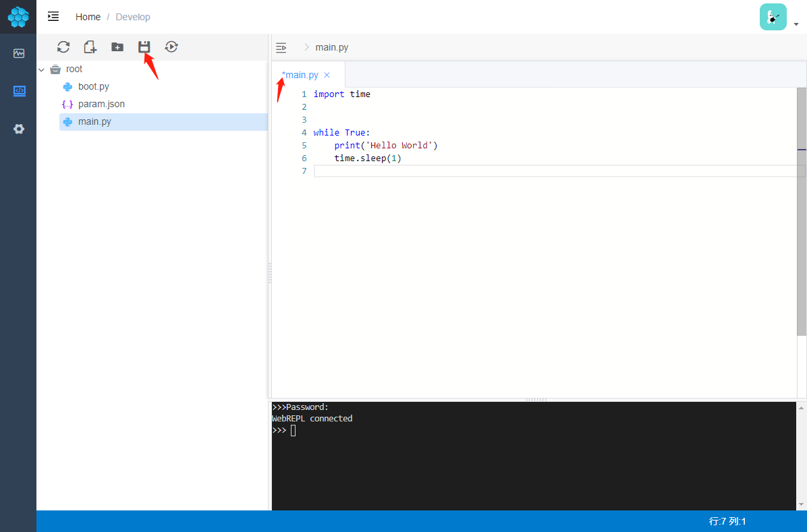Click the row and column status indicator
Screen dimensions: 807x532
pos(727,522)
